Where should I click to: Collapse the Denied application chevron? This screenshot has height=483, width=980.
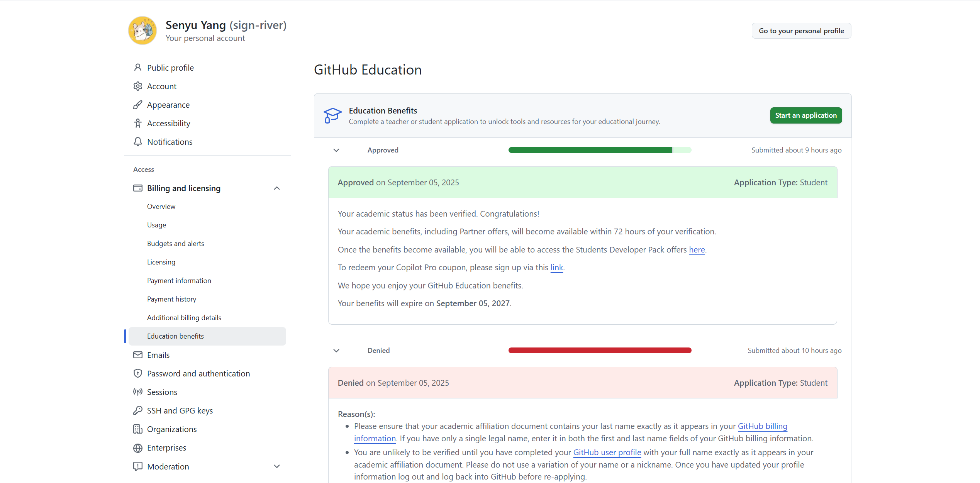coord(336,351)
